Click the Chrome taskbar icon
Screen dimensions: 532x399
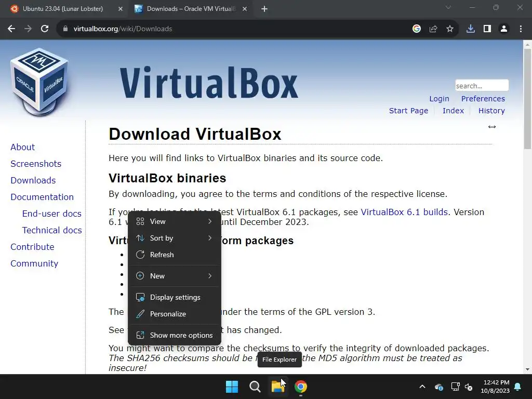pos(301,387)
